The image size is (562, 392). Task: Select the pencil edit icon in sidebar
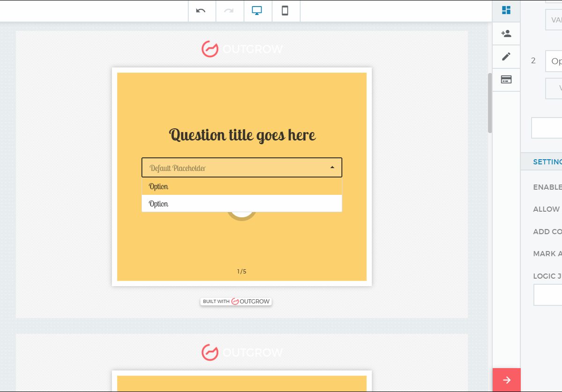506,57
